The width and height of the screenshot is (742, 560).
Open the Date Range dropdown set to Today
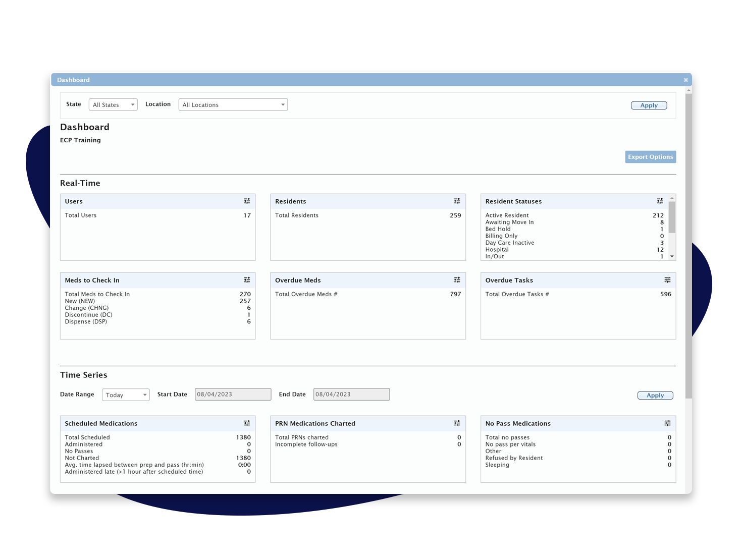pos(125,395)
